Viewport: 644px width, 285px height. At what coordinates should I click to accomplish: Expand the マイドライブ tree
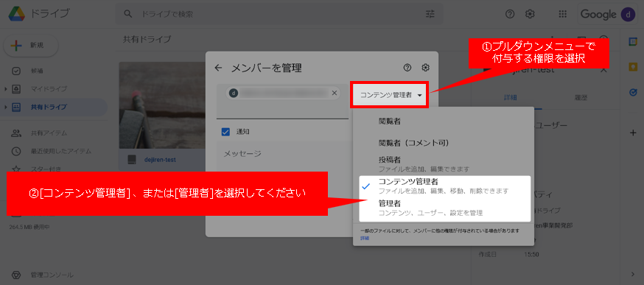pos(6,88)
